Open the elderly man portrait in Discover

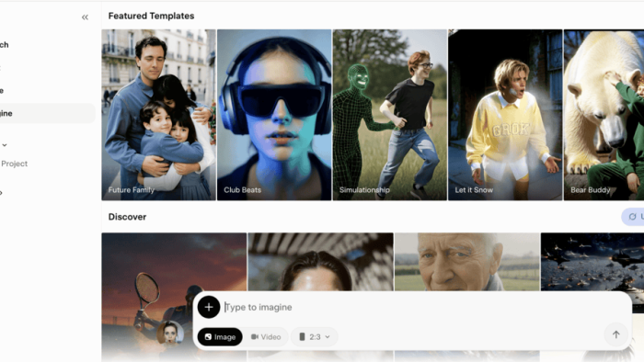[x=467, y=262]
